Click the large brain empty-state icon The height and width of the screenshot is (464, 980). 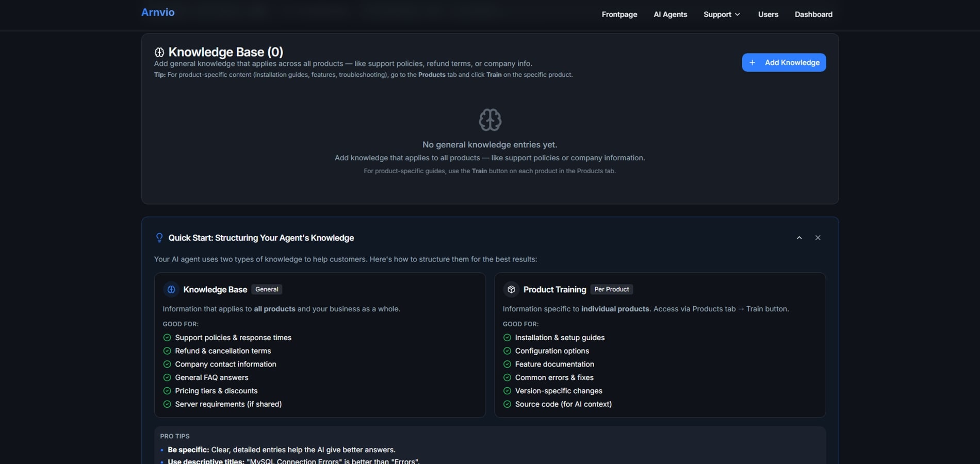click(489, 120)
